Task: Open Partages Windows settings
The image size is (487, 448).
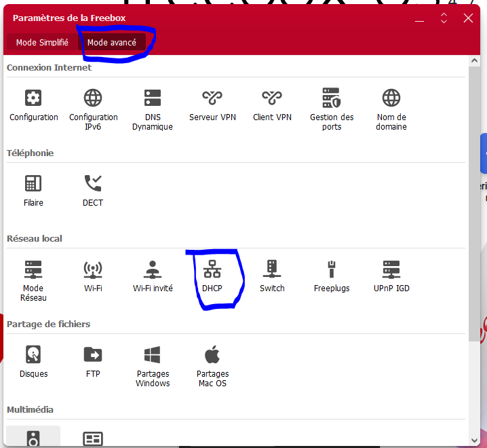Action: [x=153, y=367]
